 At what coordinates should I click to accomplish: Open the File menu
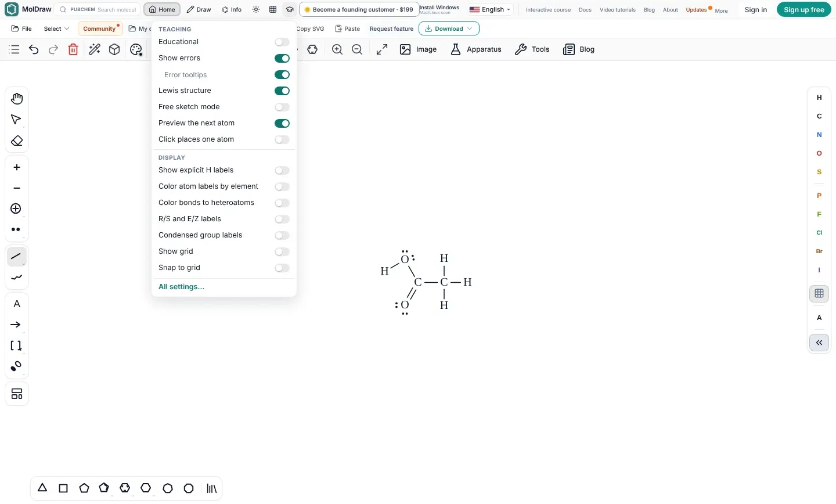21,28
